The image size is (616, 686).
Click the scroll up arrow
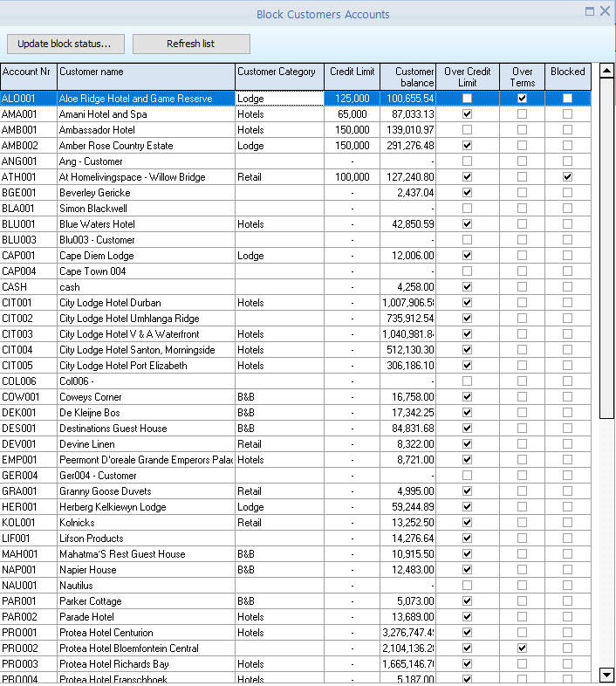tap(607, 70)
